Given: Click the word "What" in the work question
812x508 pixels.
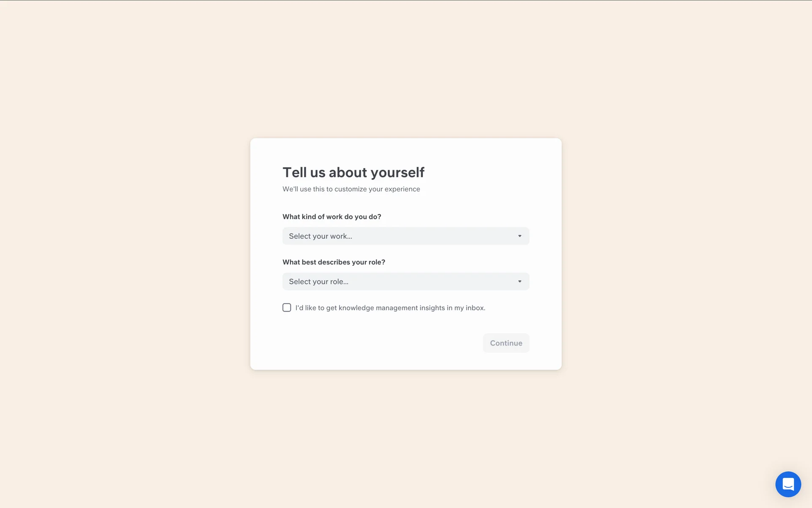Looking at the screenshot, I should [291, 217].
